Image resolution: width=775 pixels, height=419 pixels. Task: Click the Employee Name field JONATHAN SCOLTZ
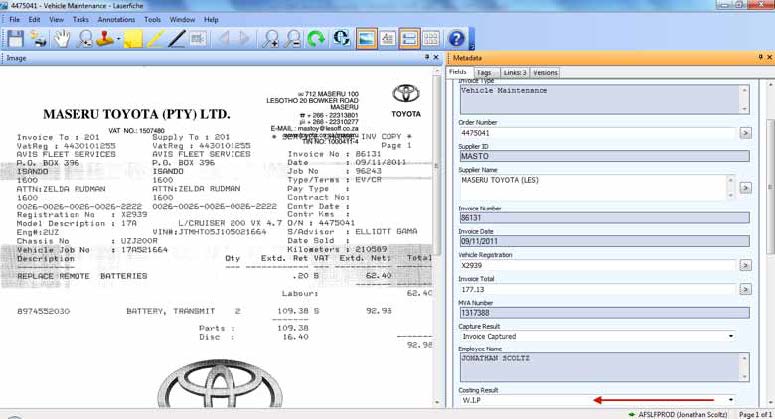pyautogui.click(x=604, y=367)
